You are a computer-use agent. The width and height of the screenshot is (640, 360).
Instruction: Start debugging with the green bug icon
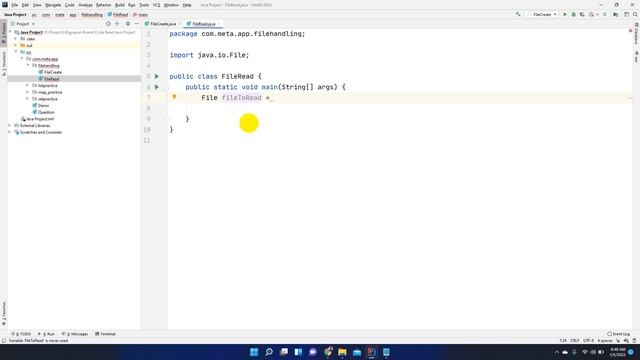click(573, 14)
